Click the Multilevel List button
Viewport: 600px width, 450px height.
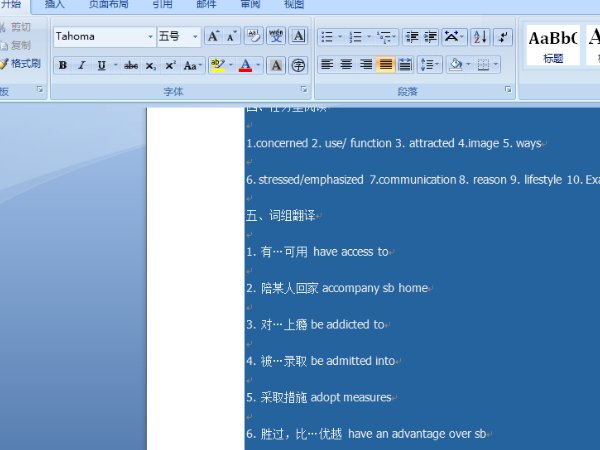pos(386,37)
